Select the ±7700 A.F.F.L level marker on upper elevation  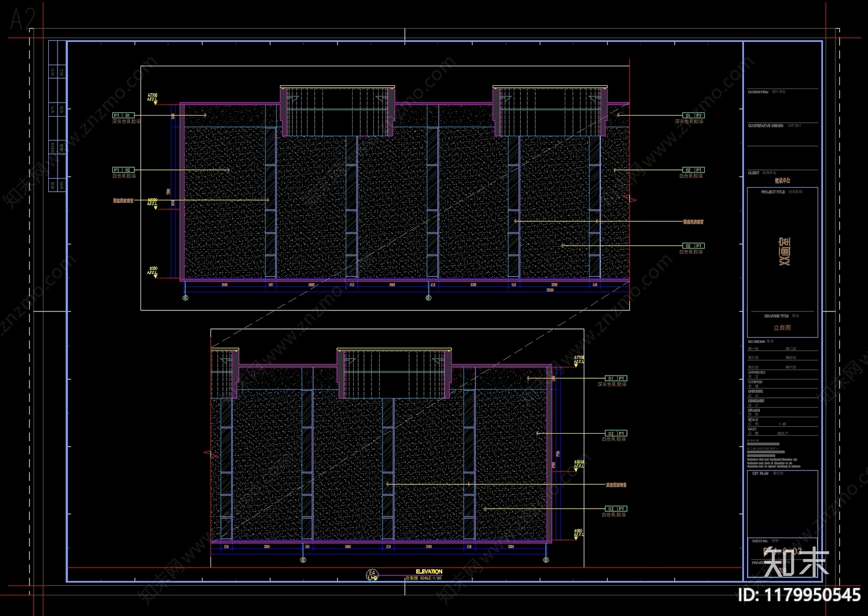click(152, 98)
